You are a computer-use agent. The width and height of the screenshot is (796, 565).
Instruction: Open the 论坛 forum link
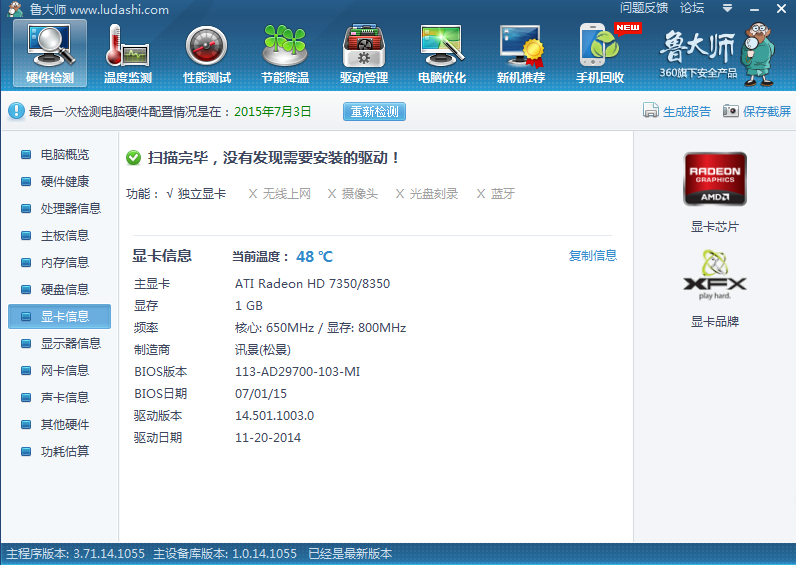692,8
